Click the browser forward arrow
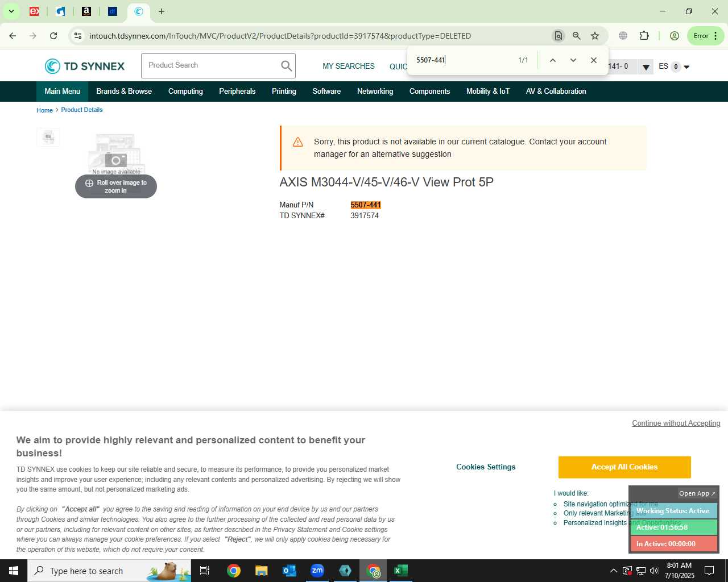The height and width of the screenshot is (582, 728). point(33,36)
